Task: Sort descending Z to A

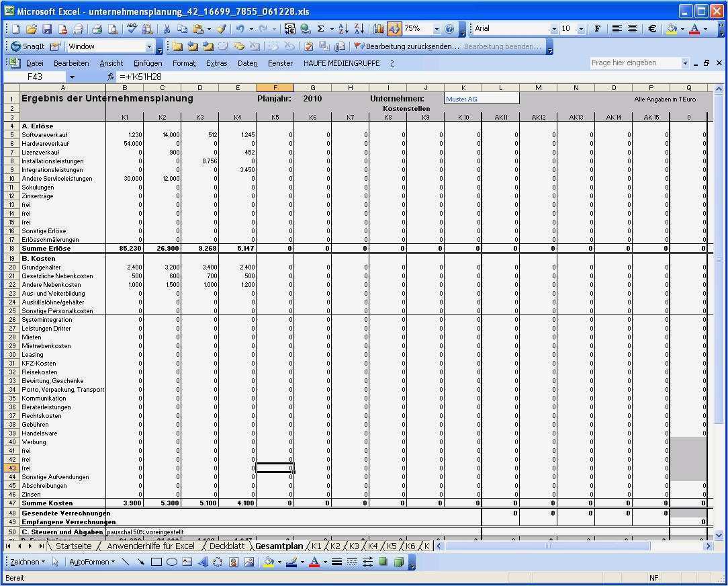Action: 359,29
